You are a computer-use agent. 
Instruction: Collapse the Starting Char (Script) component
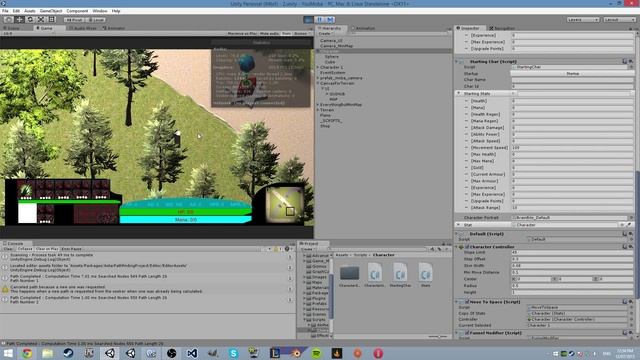(x=457, y=61)
